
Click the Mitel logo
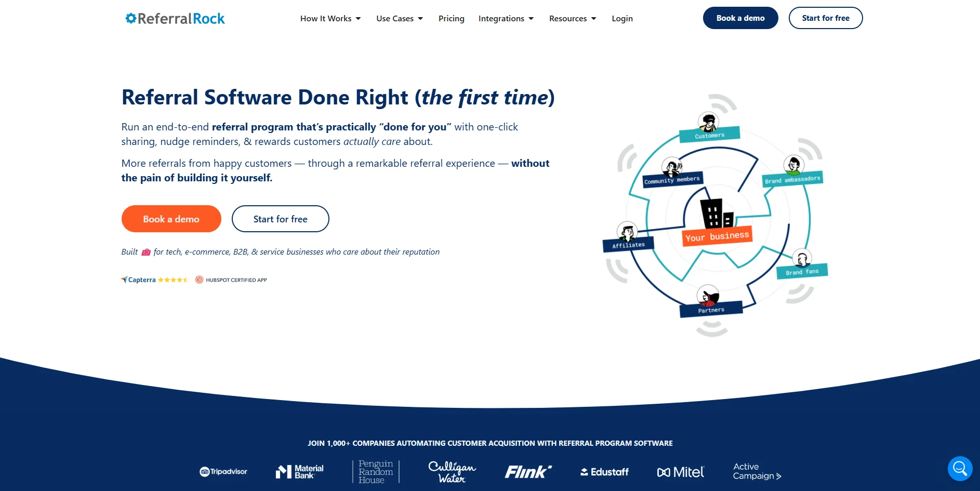[680, 472]
